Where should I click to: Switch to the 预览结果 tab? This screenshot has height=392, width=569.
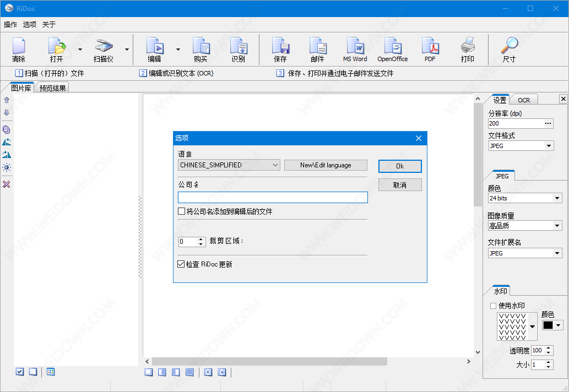coord(53,88)
